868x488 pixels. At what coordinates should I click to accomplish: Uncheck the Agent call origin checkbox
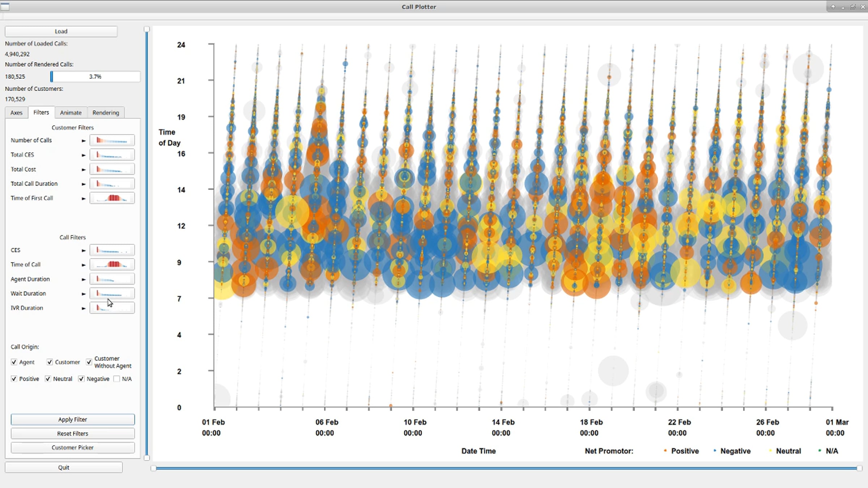pos(14,362)
